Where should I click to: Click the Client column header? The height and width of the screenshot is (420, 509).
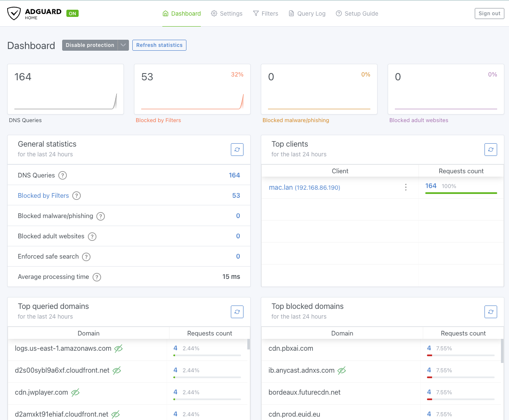click(x=340, y=171)
